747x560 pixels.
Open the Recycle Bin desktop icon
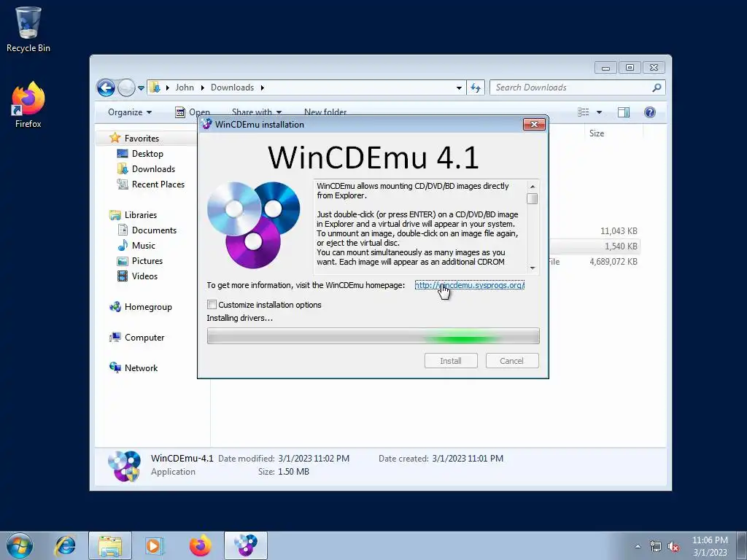28,29
